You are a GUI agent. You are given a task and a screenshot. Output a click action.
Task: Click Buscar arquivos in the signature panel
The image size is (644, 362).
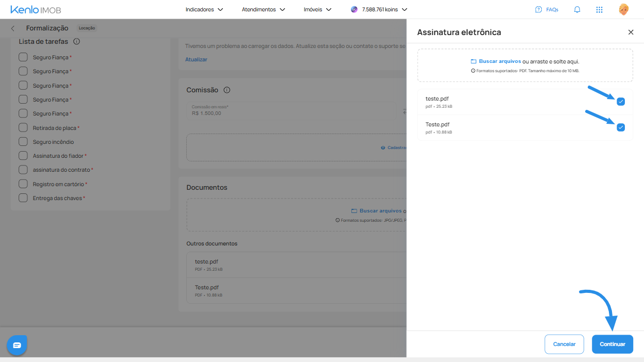[x=500, y=61]
